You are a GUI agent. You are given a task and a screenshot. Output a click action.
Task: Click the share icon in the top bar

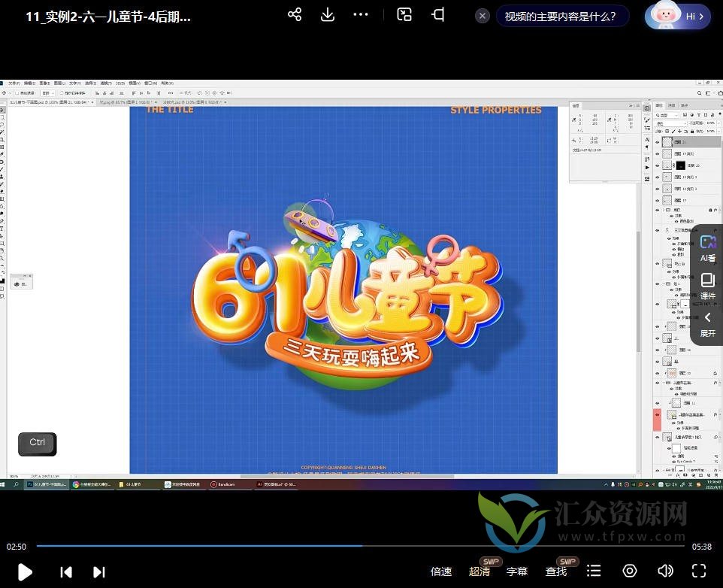[x=295, y=15]
